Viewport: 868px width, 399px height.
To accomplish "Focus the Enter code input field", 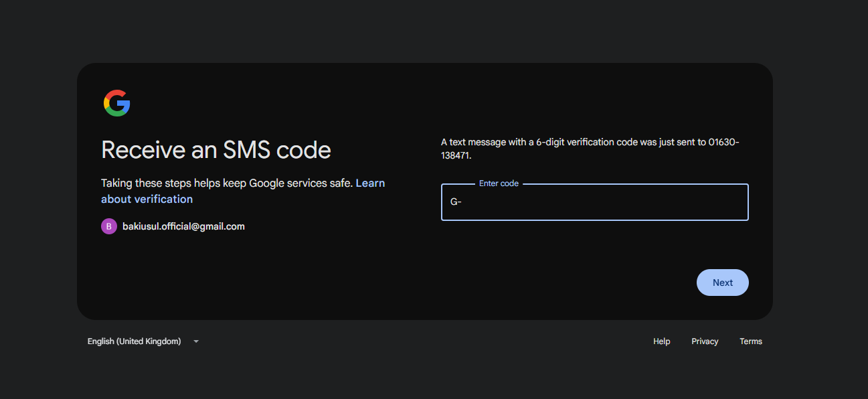I will pyautogui.click(x=594, y=202).
